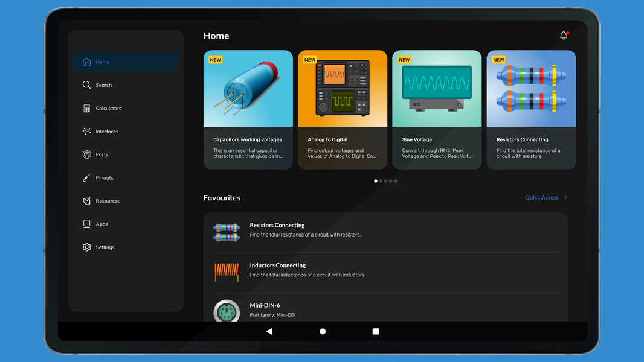The height and width of the screenshot is (362, 644).
Task: Expand Quick Access using its chevron arrow
Action: point(566,197)
